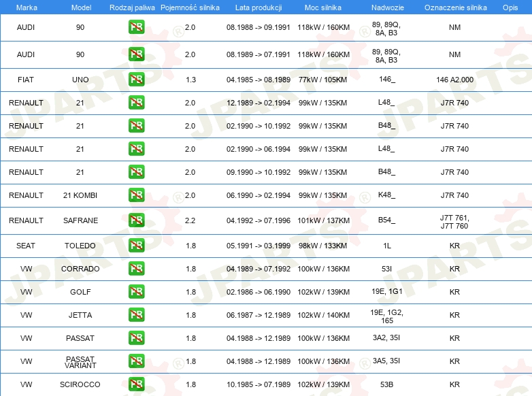Select the TOLEDO model cell
Viewport: 532px width, 396px height.
click(80, 246)
